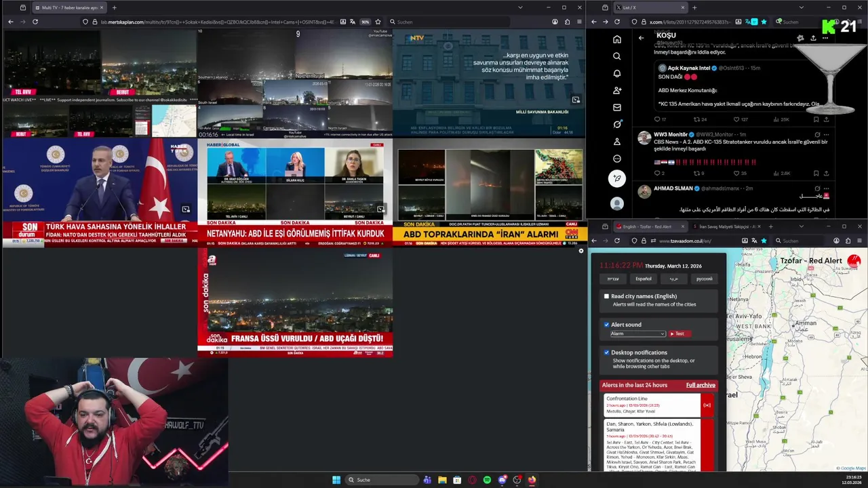Bookmark star in X window address bar

(764, 22)
